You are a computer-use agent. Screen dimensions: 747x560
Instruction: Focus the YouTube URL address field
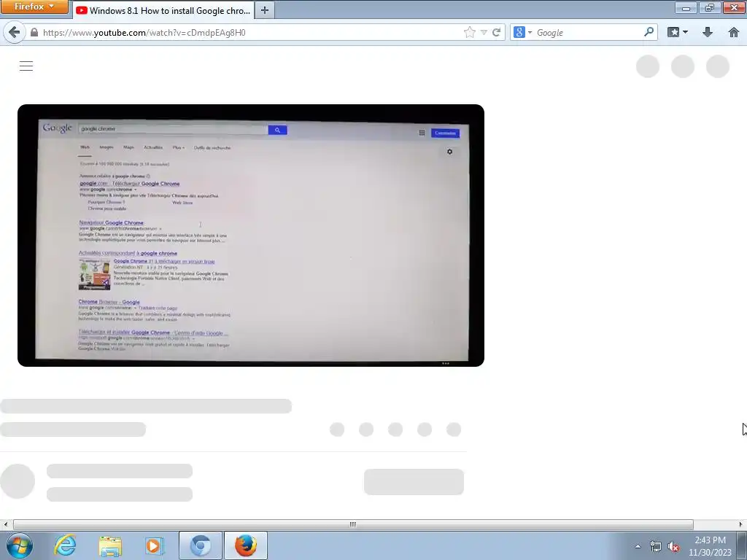tap(250, 32)
